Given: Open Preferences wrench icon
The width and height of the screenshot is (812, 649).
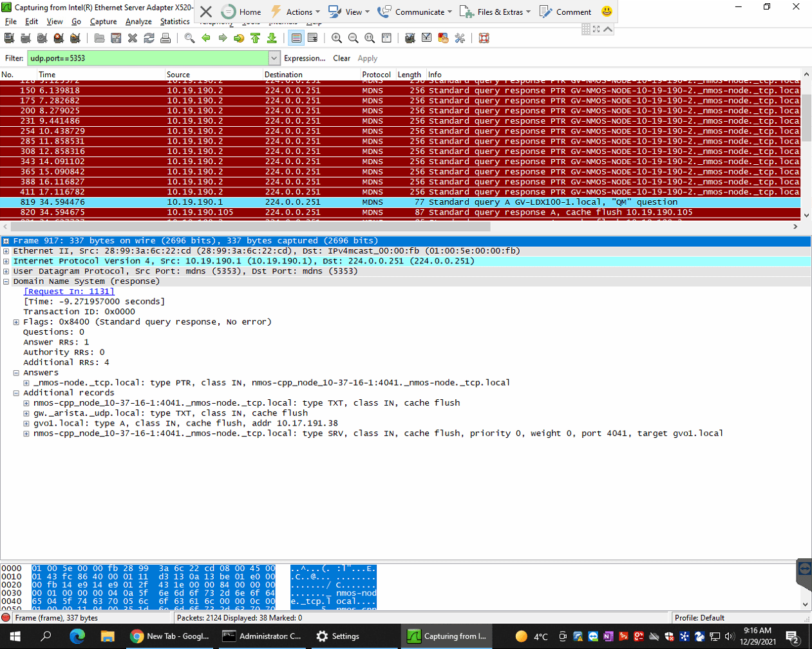Looking at the screenshot, I should [x=460, y=38].
